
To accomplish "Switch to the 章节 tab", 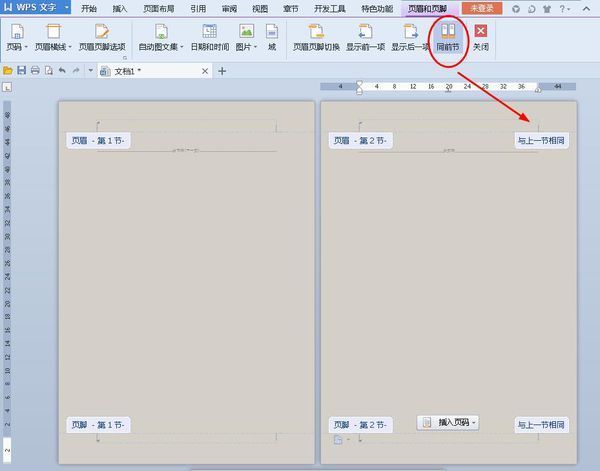I will click(x=291, y=8).
